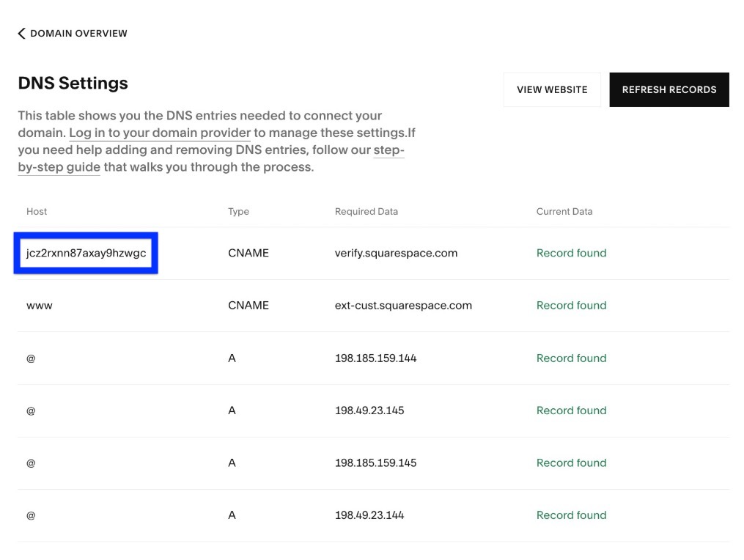Click Record found for 198.185.159.144

click(571, 358)
